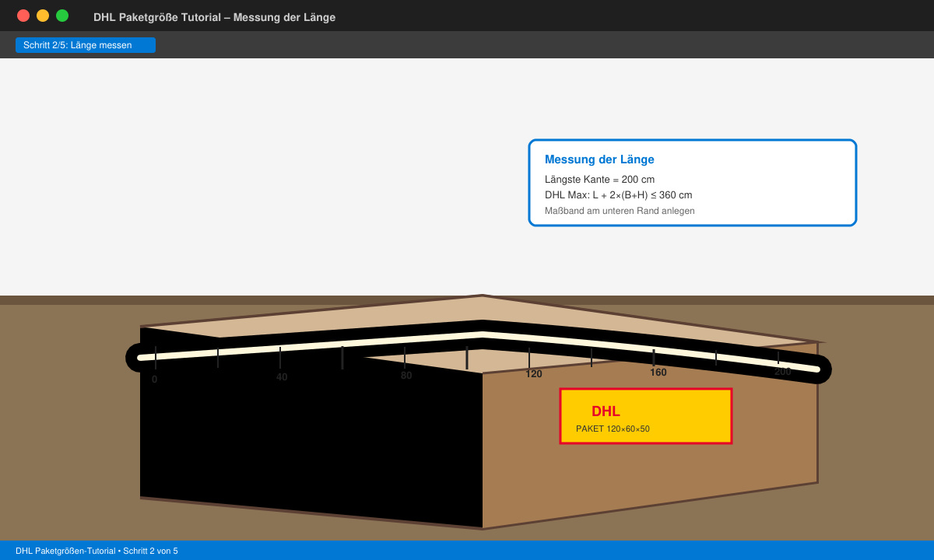Maximize the window with the green button

point(62,16)
